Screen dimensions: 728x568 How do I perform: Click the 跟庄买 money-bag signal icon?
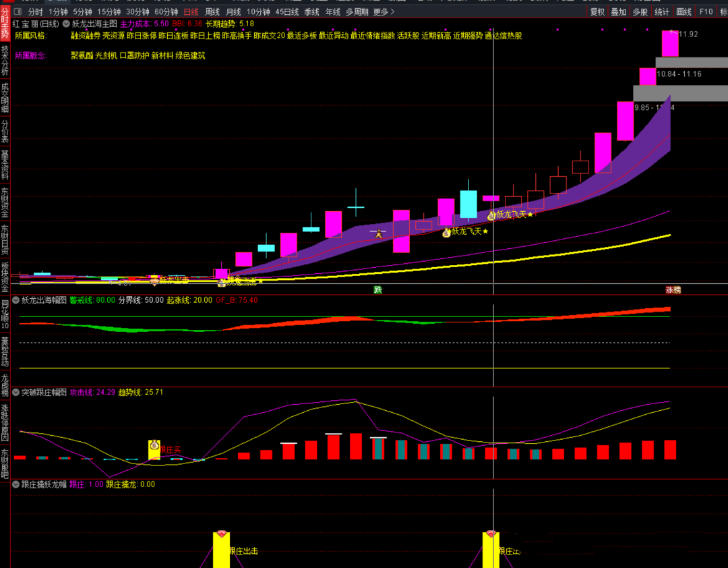point(154,449)
